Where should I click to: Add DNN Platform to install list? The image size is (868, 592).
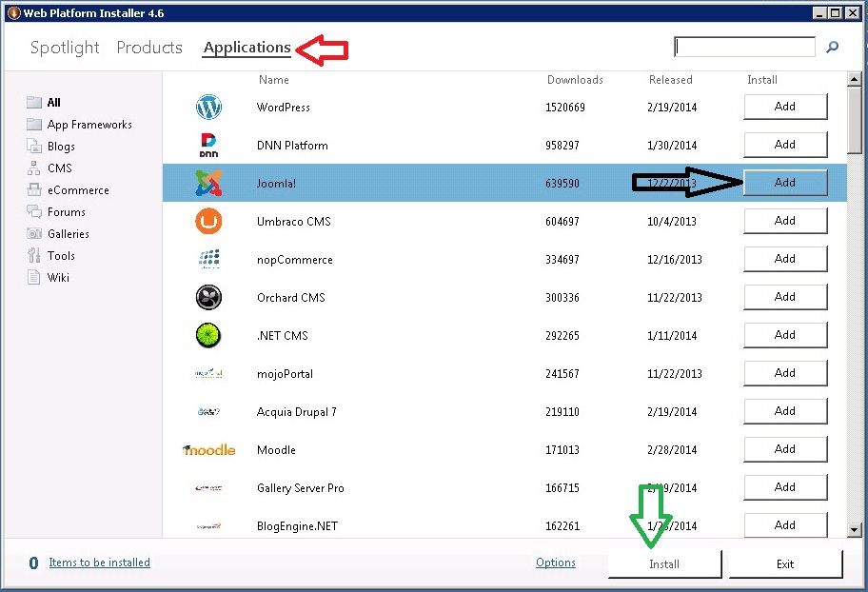coord(785,145)
